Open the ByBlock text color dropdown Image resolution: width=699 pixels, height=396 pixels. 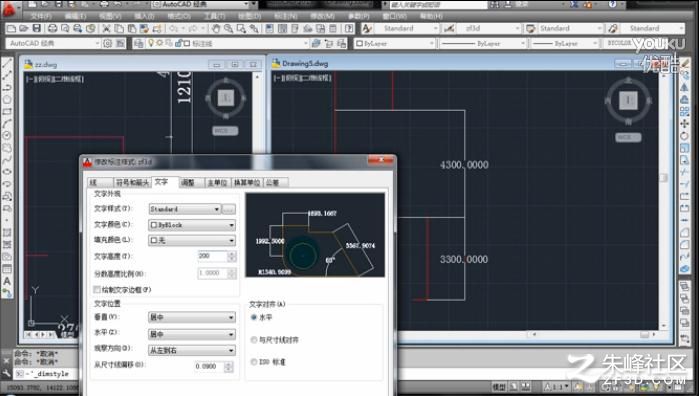(192, 225)
